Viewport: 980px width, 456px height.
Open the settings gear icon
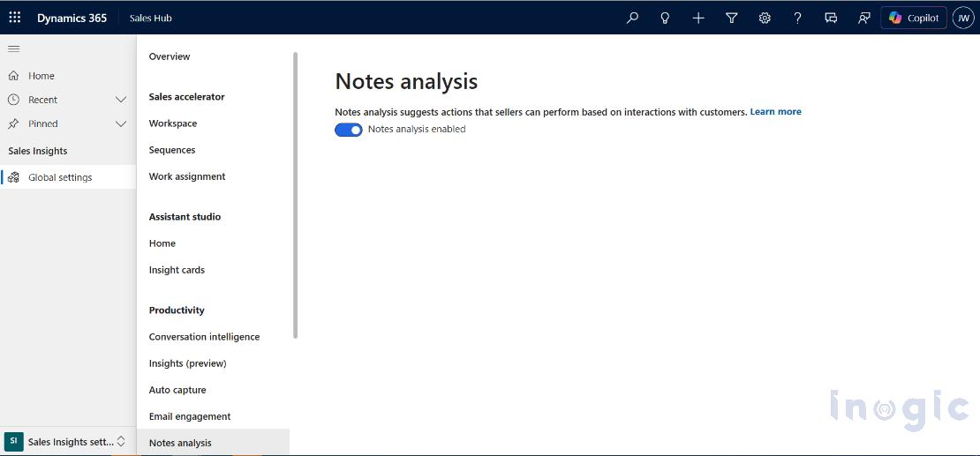[x=765, y=19]
